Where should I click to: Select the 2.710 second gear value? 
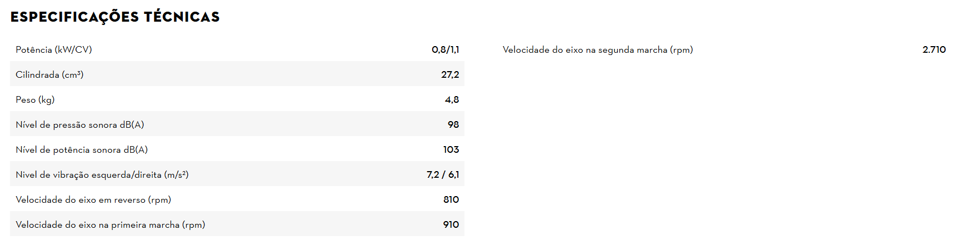pyautogui.click(x=934, y=50)
